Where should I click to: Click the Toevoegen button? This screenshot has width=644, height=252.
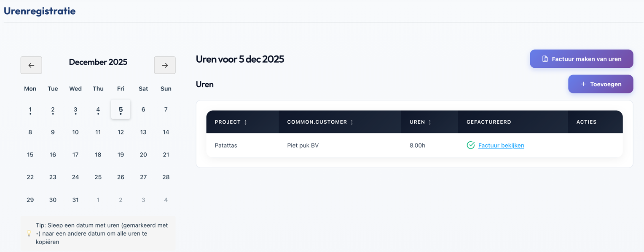click(600, 84)
